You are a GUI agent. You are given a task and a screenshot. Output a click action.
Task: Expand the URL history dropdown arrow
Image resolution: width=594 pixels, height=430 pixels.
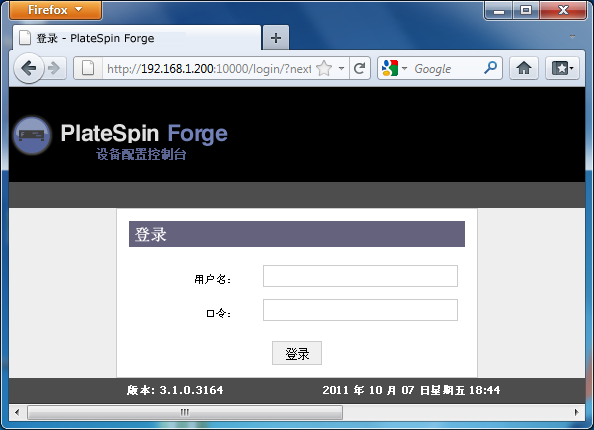341,69
